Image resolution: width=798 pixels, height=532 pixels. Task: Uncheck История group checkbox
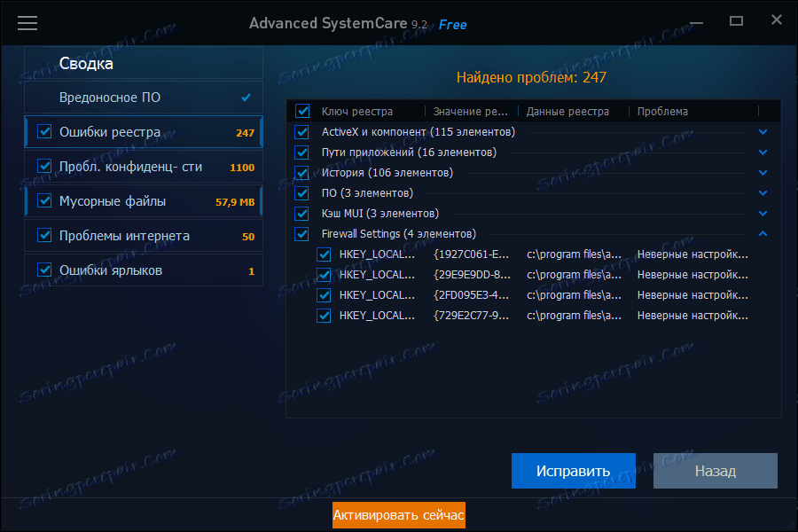click(301, 173)
